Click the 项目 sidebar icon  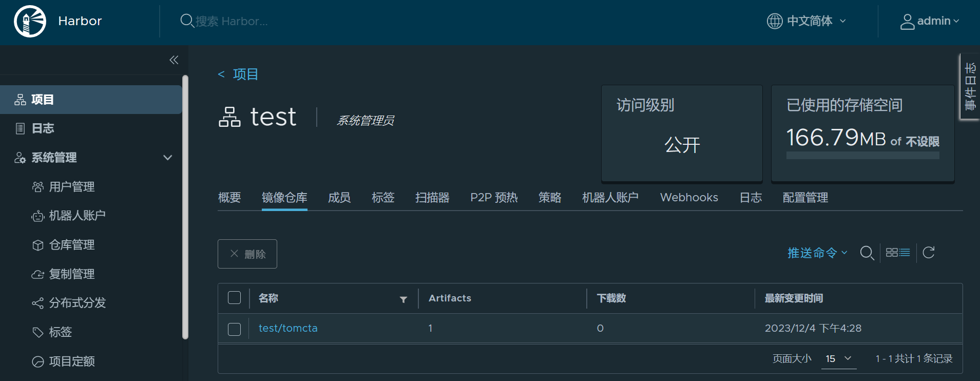pyautogui.click(x=20, y=100)
